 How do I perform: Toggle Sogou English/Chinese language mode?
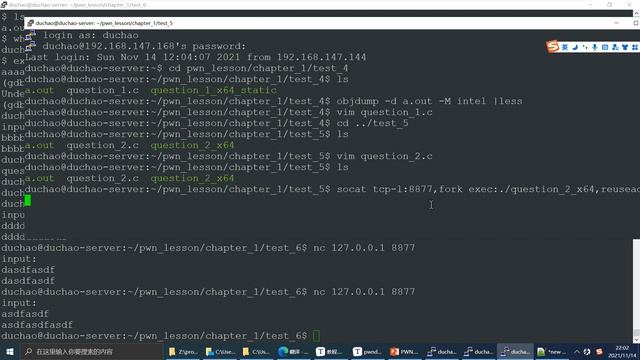(565, 47)
